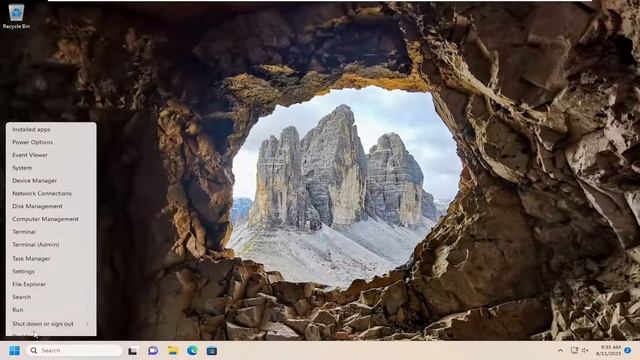Launch Microsoft Edge from the taskbar
This screenshot has width=640, height=360.
[192, 350]
